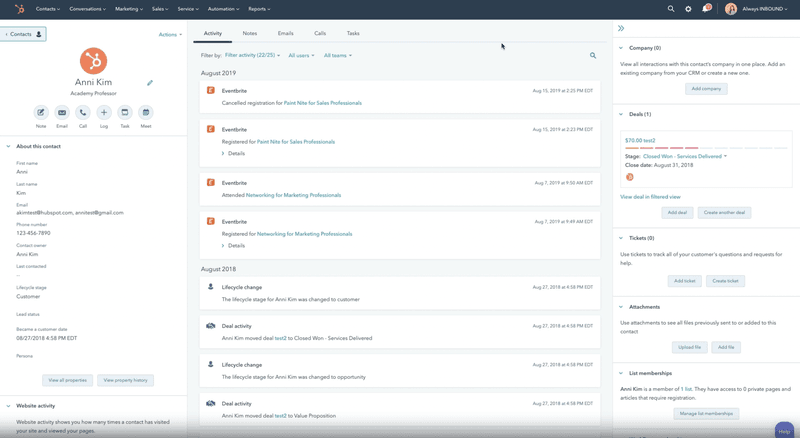The width and height of the screenshot is (800, 438).
Task: Open the Contacts menu in top navigation
Action: [x=47, y=9]
